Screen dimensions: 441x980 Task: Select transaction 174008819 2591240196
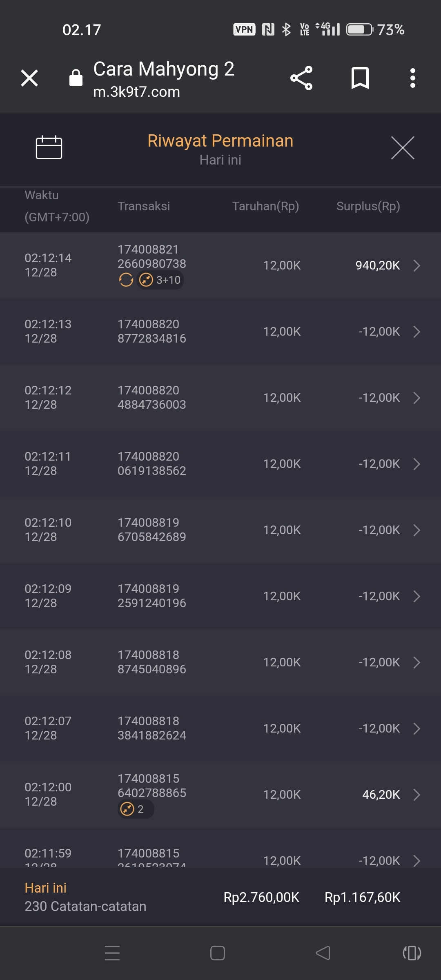click(x=151, y=596)
